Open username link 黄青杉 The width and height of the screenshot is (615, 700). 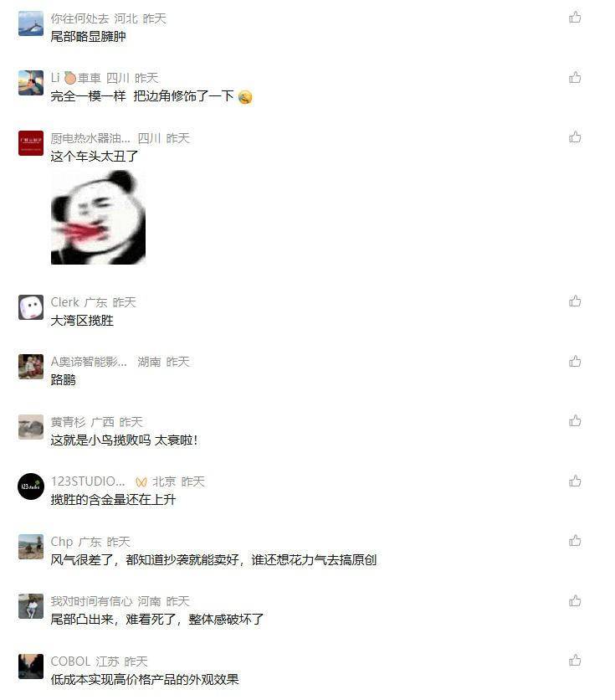coord(68,422)
